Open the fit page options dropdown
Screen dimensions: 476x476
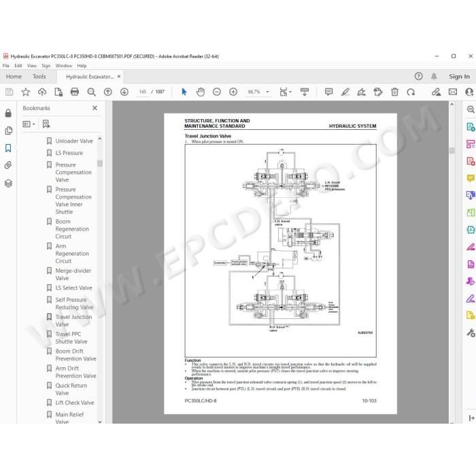point(286,92)
